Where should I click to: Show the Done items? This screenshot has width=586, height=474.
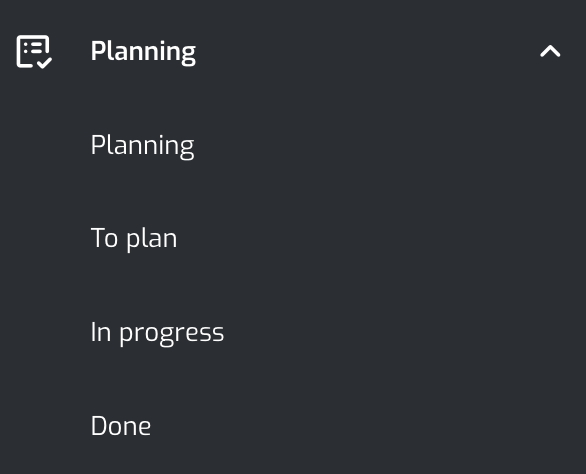coord(121,426)
